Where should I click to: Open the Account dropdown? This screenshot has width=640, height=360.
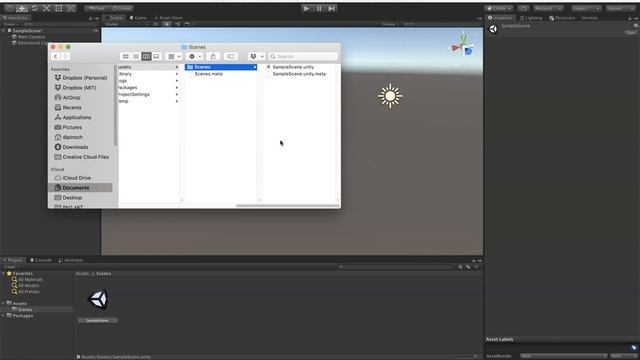click(x=548, y=8)
